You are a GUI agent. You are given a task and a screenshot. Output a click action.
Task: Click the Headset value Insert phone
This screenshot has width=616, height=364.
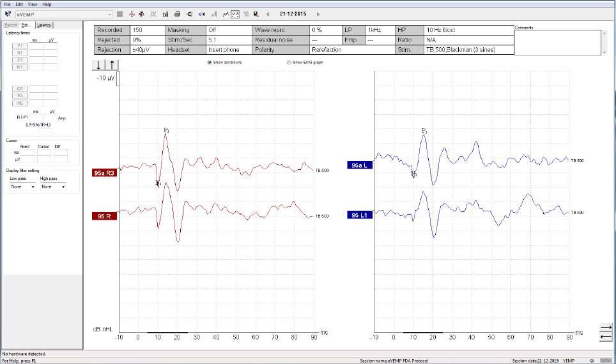pos(229,50)
